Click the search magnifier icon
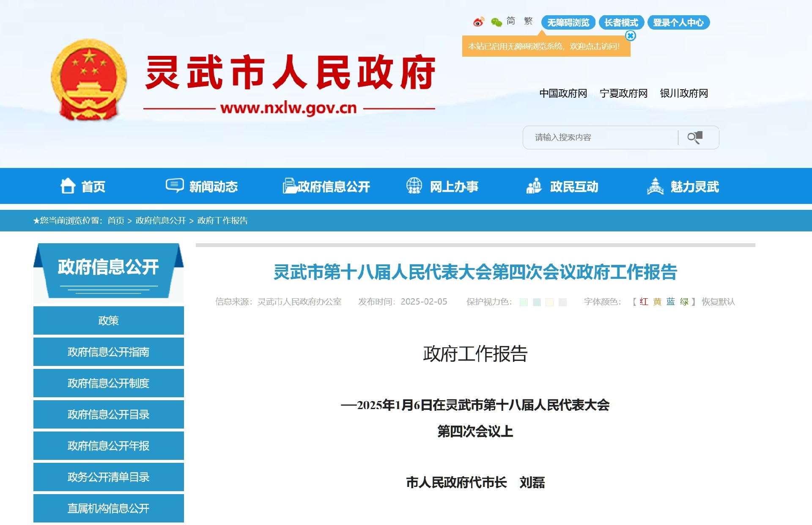Viewport: 812px width, 525px height. (694, 137)
